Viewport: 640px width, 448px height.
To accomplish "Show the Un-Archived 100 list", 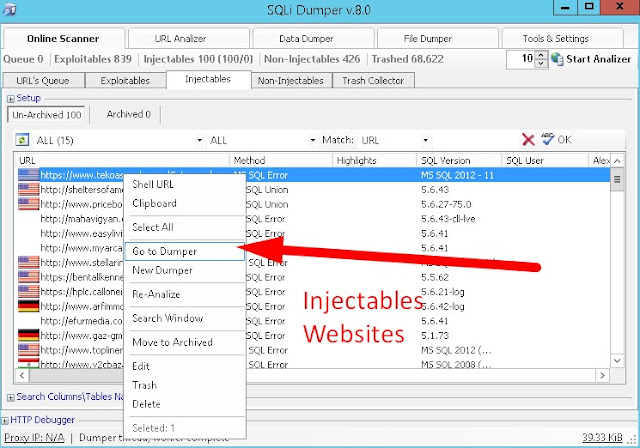I will [x=47, y=115].
